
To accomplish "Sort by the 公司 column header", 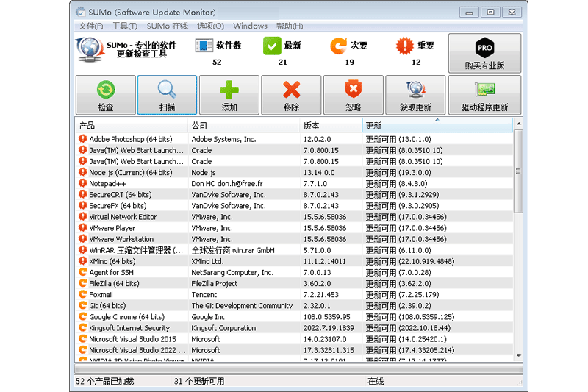I will tap(244, 125).
